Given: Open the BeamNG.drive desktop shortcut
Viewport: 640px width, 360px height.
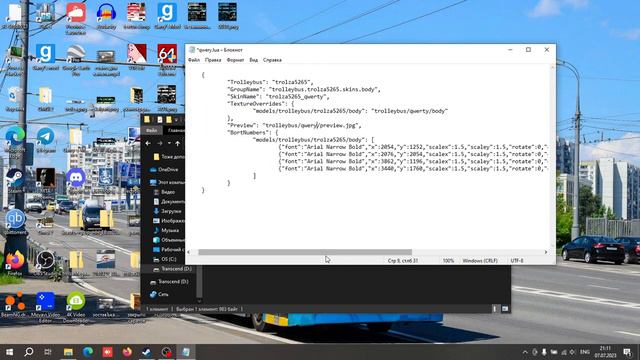Looking at the screenshot, I should [x=15, y=305].
